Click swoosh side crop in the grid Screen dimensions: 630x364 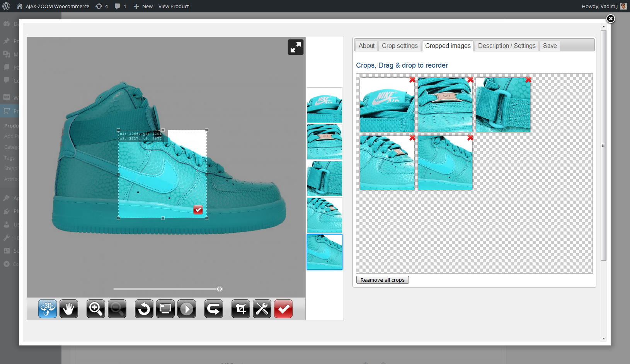[x=445, y=163]
